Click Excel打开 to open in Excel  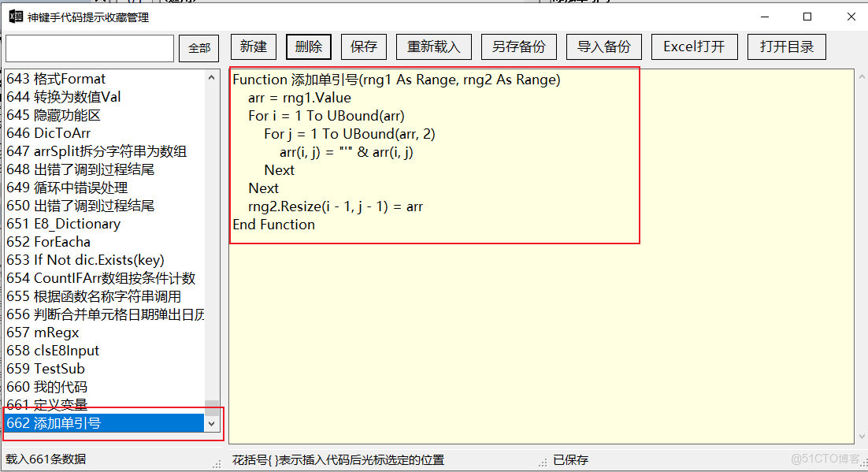pos(694,46)
